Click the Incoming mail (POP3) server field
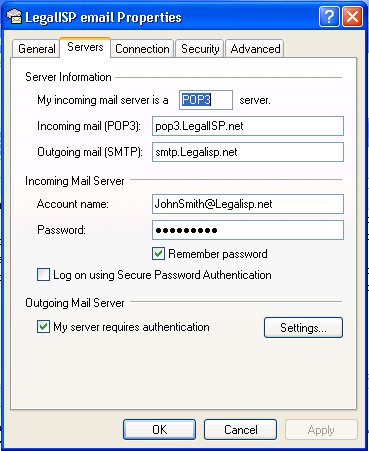Image resolution: width=369 pixels, height=451 pixels. 248,126
